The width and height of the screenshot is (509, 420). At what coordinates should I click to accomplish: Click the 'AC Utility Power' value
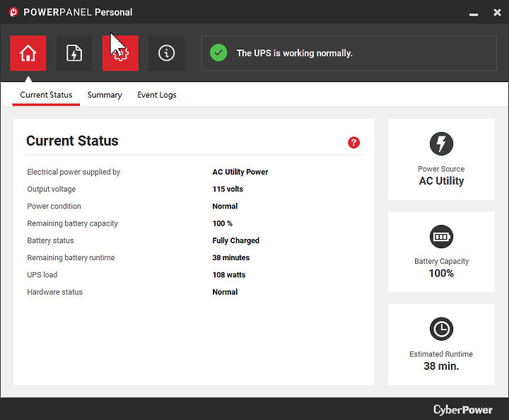(240, 172)
